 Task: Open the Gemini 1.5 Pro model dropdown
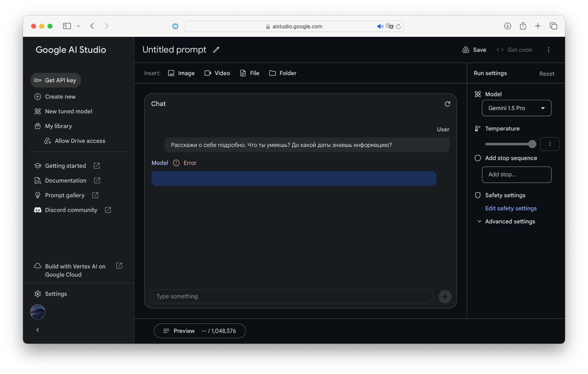[516, 108]
